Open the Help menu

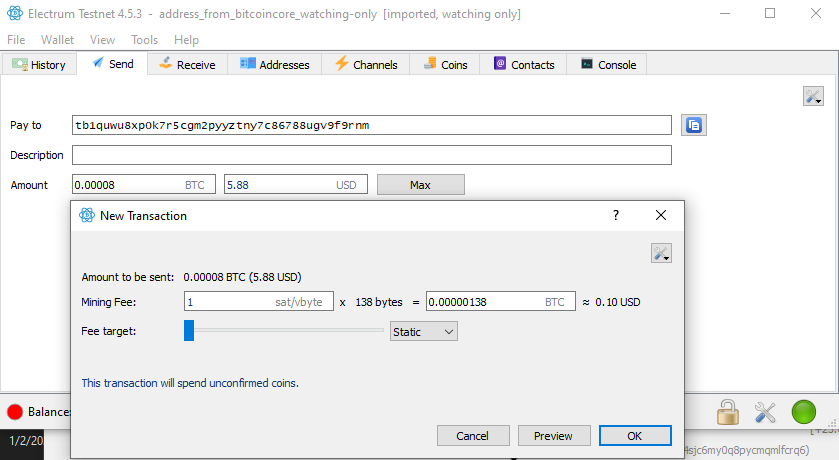tap(186, 40)
